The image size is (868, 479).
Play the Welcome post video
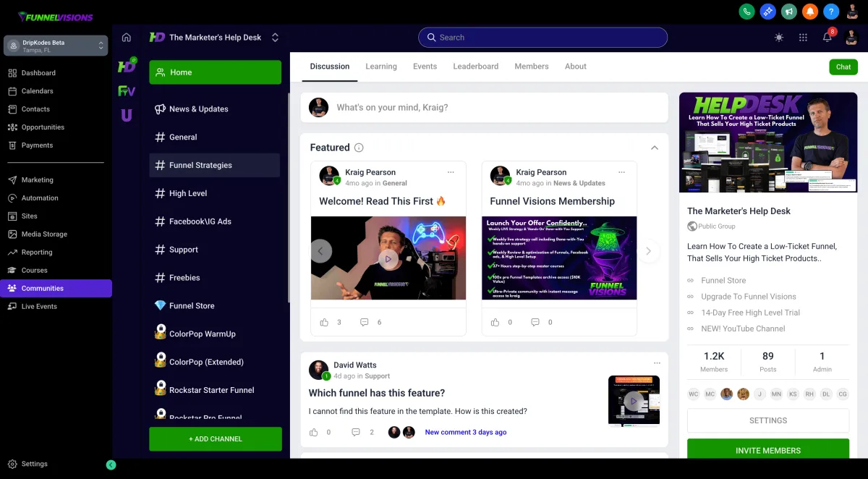click(x=388, y=258)
